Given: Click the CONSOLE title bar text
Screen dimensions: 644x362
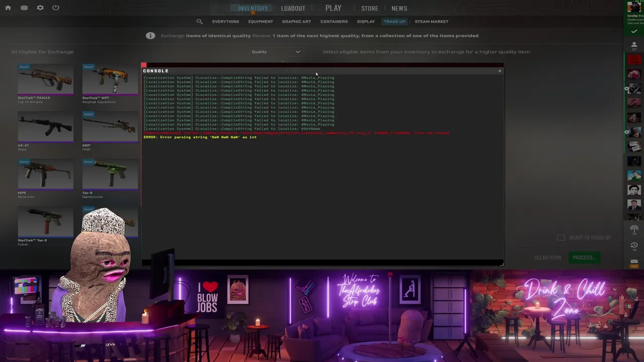Looking at the screenshot, I should 155,71.
